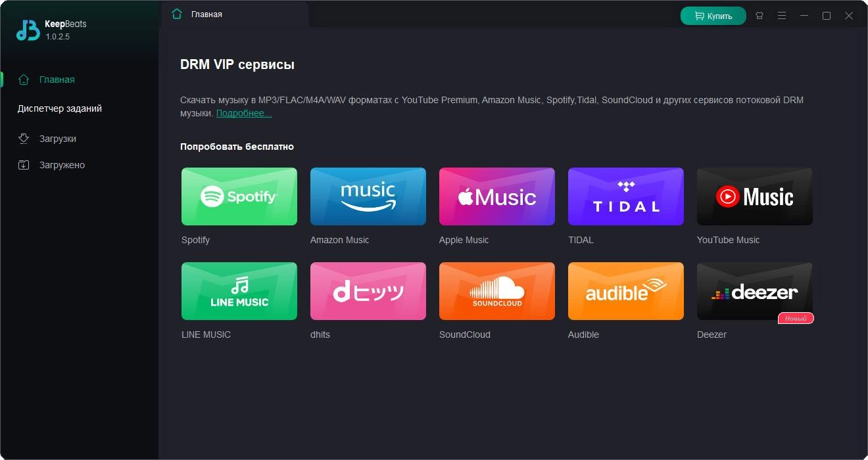Click the TIDAL caption text
The width and height of the screenshot is (868, 460).
[581, 240]
